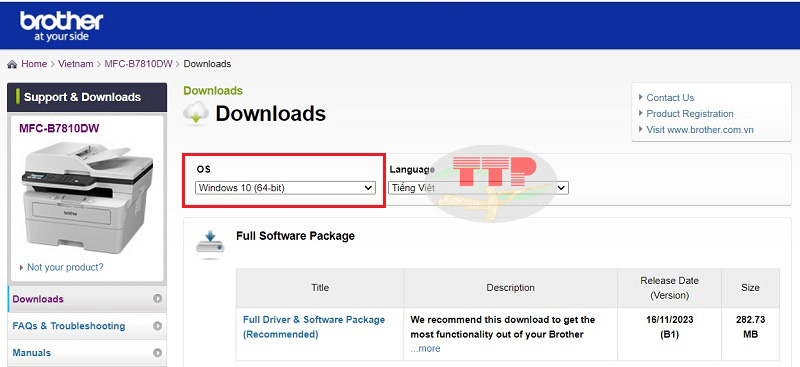Click the Description column header
The width and height of the screenshot is (800, 367).
click(510, 288)
